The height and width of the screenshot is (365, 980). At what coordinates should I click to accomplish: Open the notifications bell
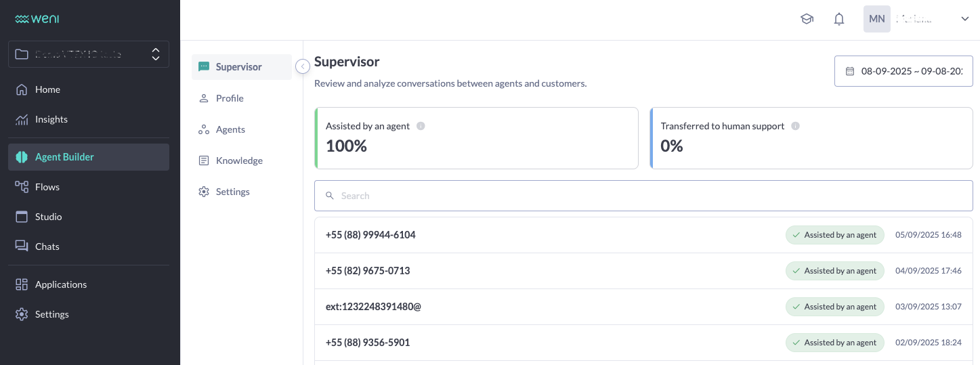[839, 19]
